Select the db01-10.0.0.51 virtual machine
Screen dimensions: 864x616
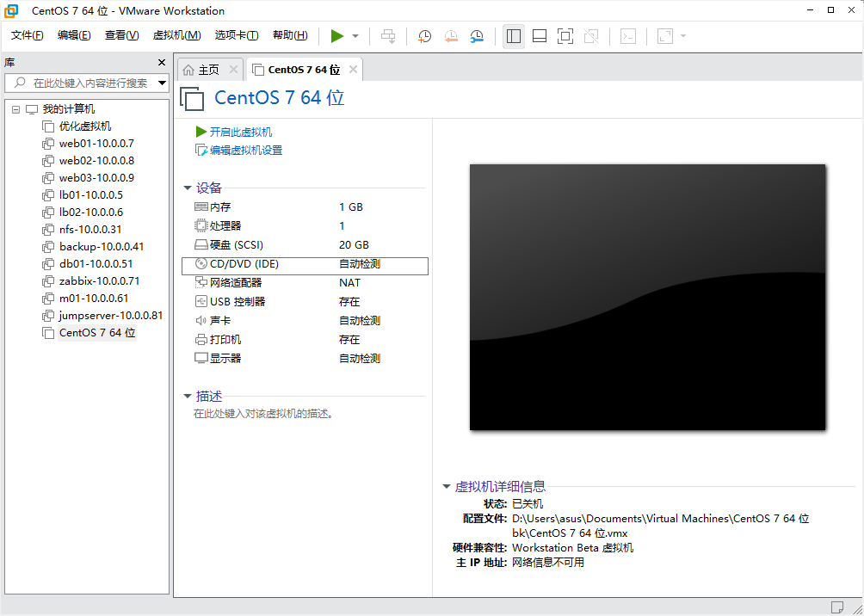coord(96,263)
